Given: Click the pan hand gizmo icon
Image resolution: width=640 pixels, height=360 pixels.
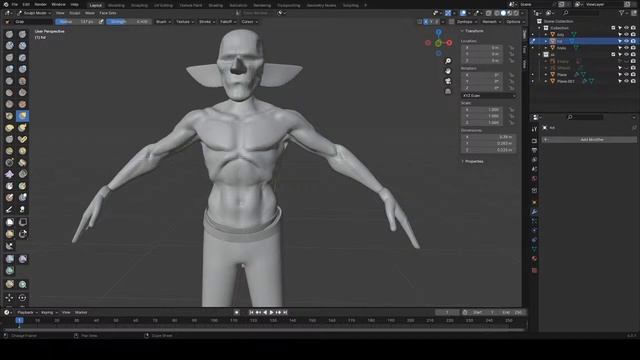Looking at the screenshot, I should (x=448, y=71).
